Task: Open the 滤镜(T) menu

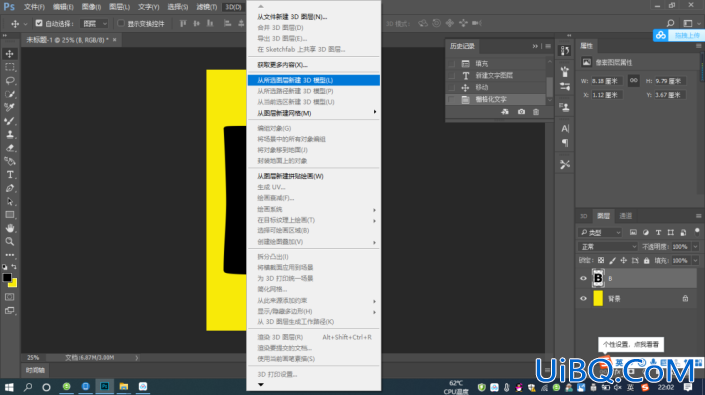Action: [206, 7]
